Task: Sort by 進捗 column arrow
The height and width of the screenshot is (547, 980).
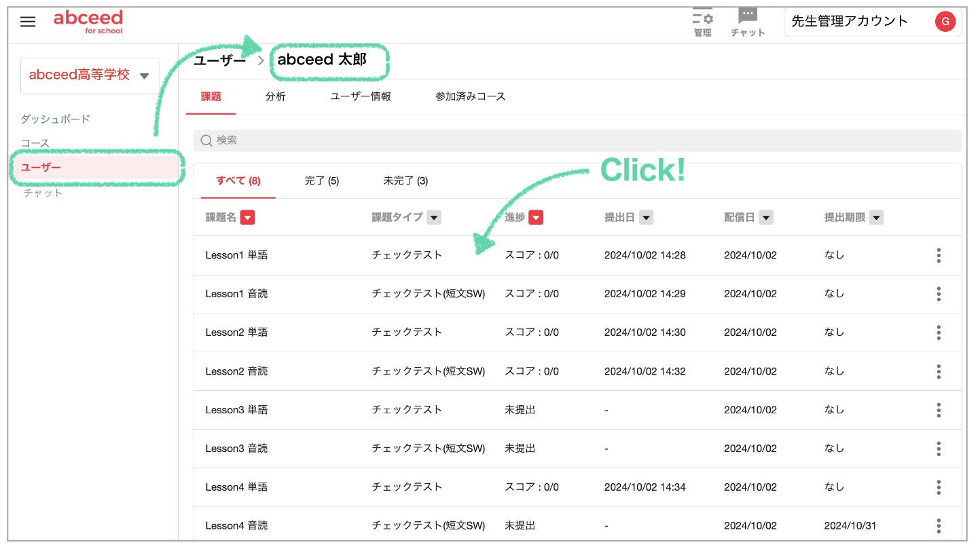Action: 536,218
